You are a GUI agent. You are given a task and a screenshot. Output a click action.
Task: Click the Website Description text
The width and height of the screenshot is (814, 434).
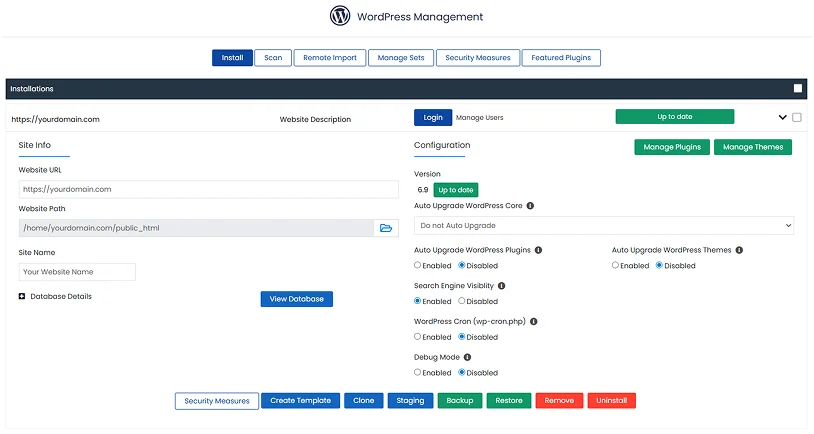click(315, 119)
